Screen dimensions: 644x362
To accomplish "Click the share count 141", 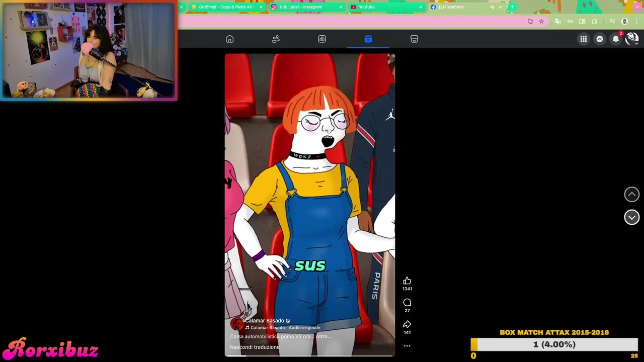I will [407, 332].
